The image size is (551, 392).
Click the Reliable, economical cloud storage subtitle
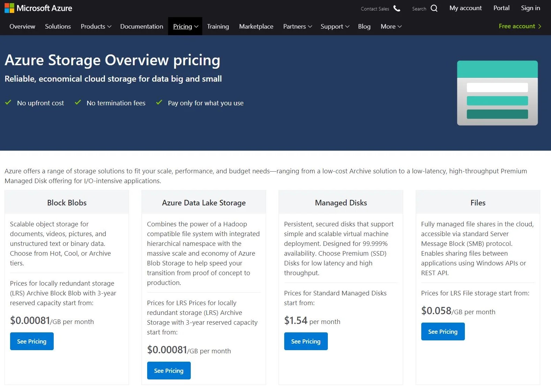pyautogui.click(x=113, y=79)
